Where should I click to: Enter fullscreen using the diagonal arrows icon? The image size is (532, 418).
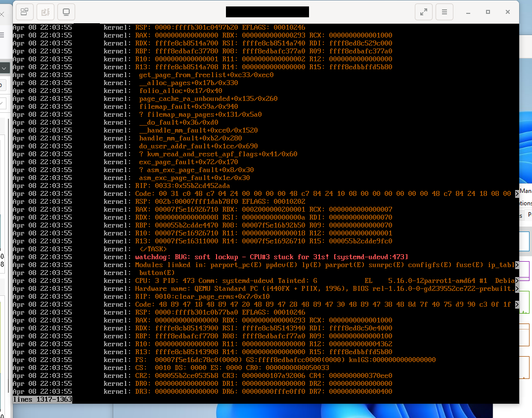pos(424,11)
